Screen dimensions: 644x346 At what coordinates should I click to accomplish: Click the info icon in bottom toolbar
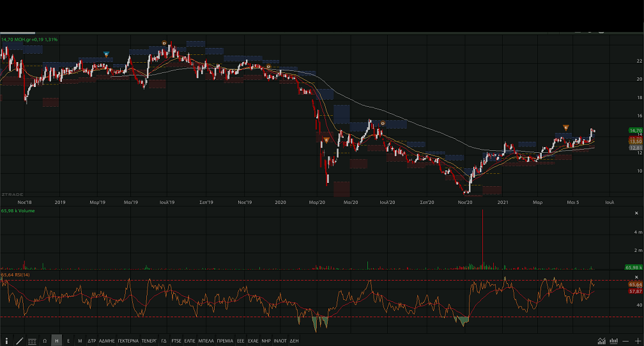(x=6, y=342)
